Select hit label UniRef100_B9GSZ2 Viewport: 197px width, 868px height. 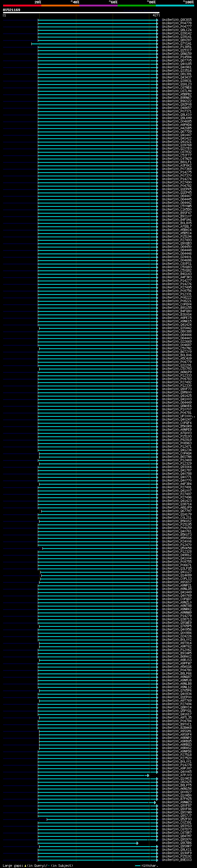pos(177,101)
